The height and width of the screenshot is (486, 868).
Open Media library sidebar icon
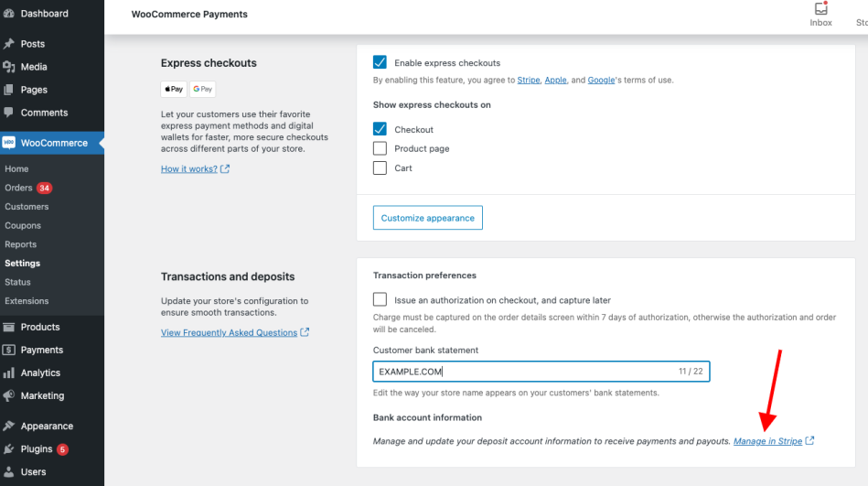click(9, 67)
